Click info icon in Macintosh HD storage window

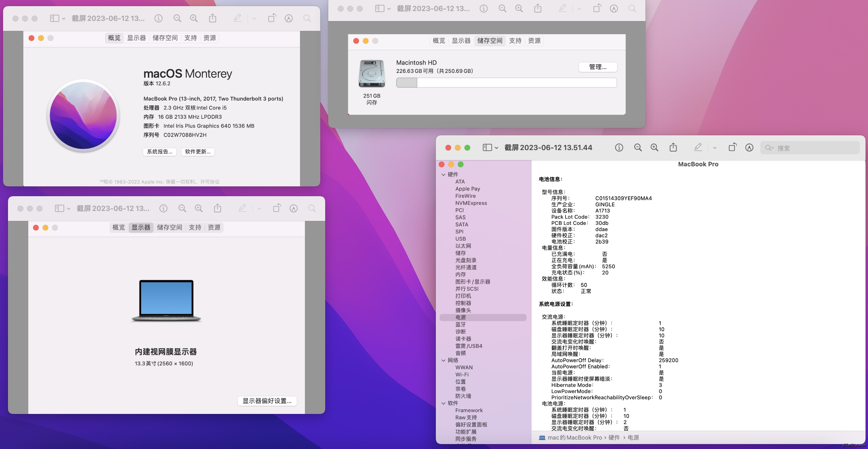(x=483, y=8)
